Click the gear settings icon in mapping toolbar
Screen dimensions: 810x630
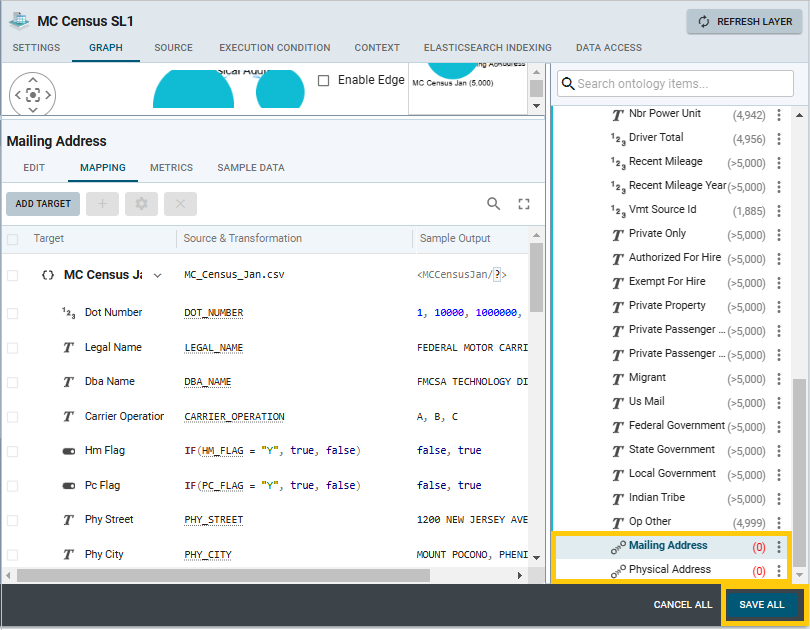pos(141,204)
